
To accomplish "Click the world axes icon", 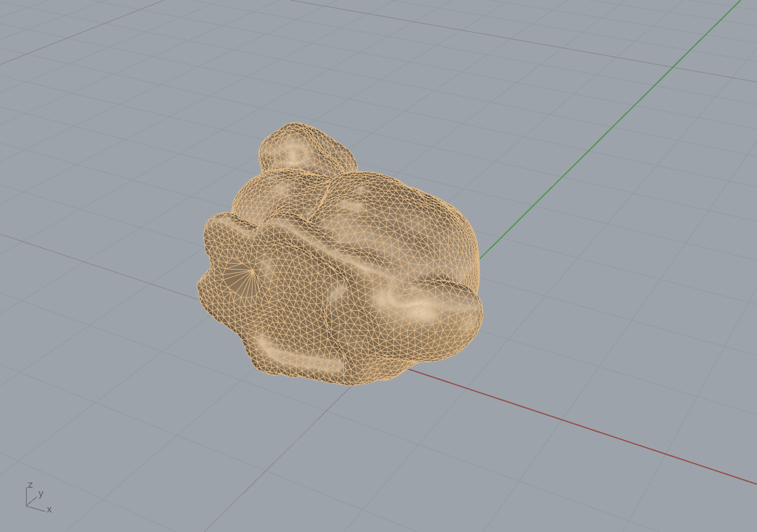I will coord(38,498).
